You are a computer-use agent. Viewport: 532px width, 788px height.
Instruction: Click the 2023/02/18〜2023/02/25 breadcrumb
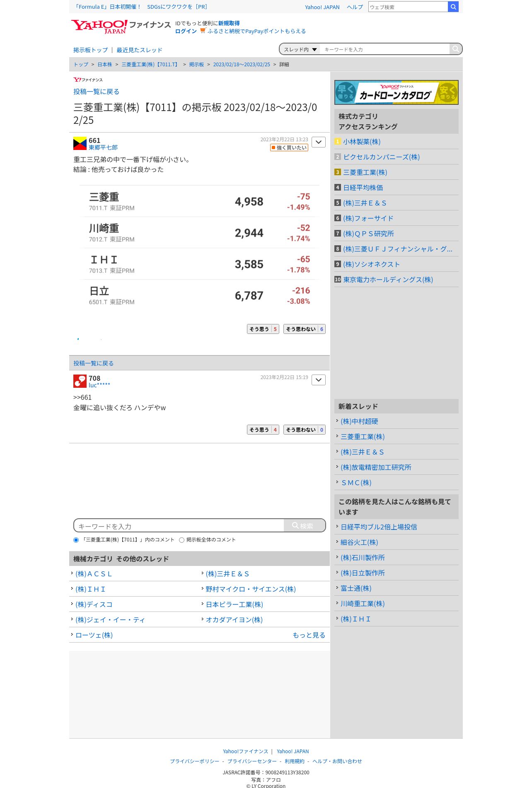242,65
